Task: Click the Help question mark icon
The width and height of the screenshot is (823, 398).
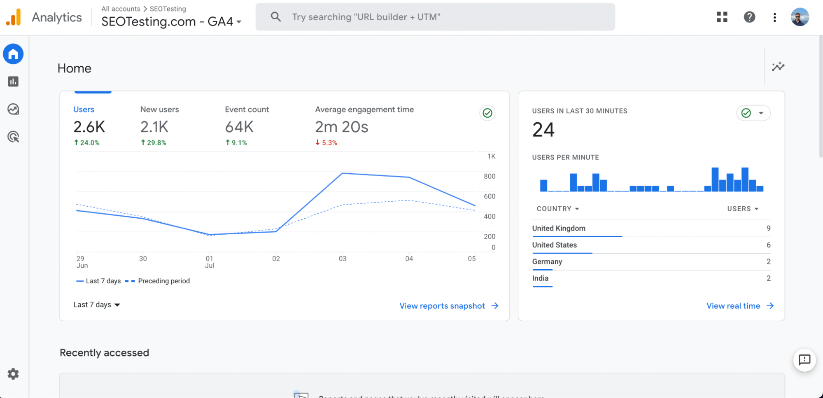Action: (x=750, y=17)
